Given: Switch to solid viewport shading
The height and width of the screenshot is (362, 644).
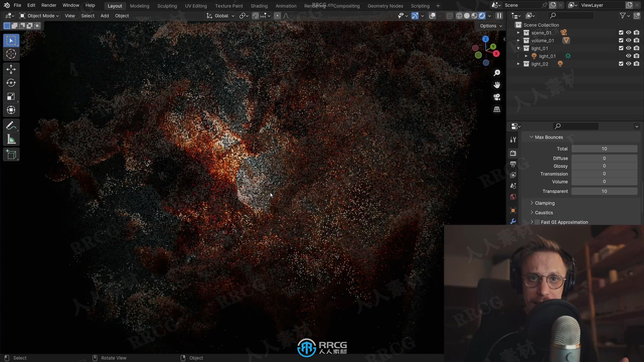Looking at the screenshot, I should point(467,16).
